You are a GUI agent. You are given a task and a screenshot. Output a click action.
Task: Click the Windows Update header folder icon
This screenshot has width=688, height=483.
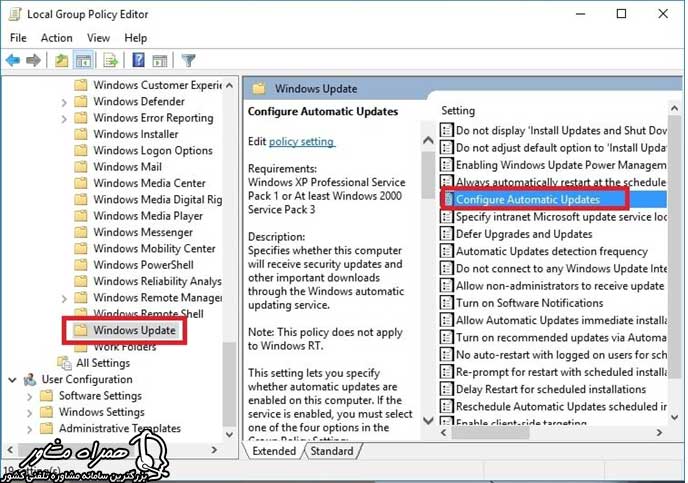[259, 89]
